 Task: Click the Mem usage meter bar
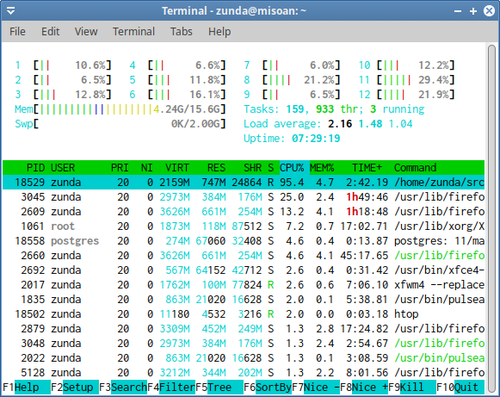coord(120,109)
